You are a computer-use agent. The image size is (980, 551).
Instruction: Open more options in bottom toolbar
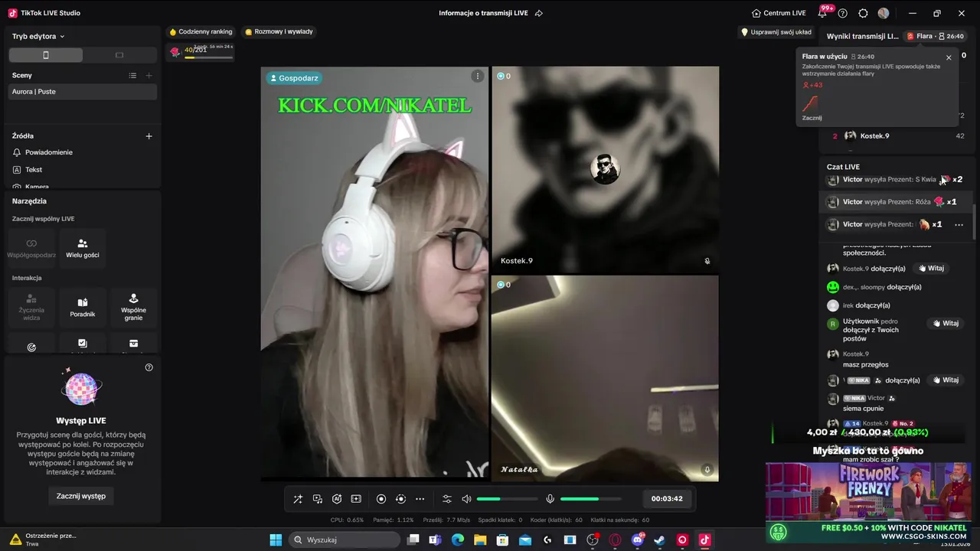click(x=420, y=499)
